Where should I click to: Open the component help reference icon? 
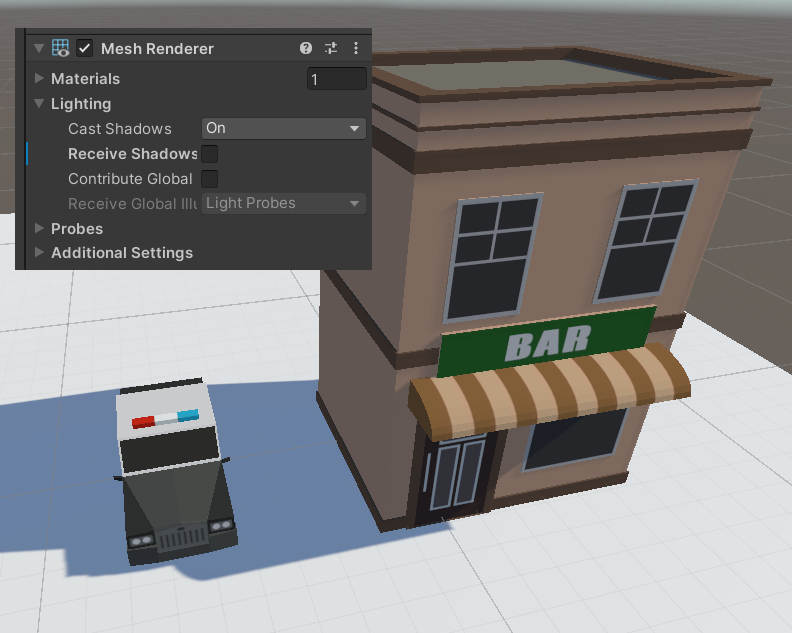[306, 48]
